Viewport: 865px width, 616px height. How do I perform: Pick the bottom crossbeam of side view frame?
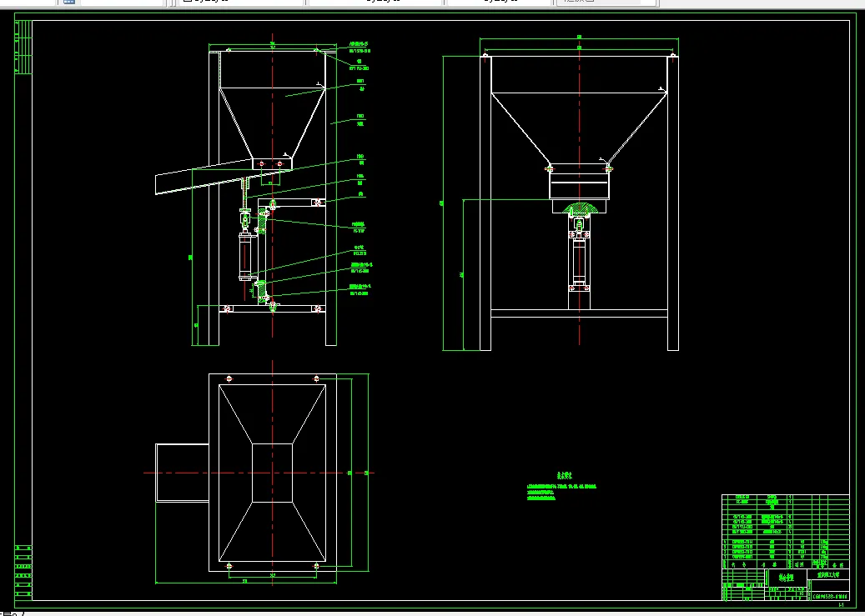coord(579,313)
